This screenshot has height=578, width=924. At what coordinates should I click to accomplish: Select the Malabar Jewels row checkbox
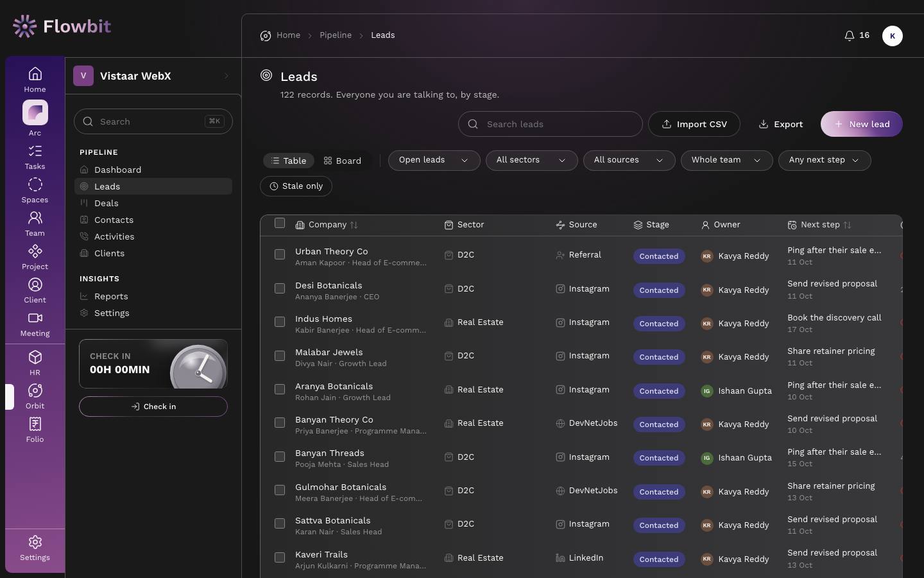coord(280,356)
